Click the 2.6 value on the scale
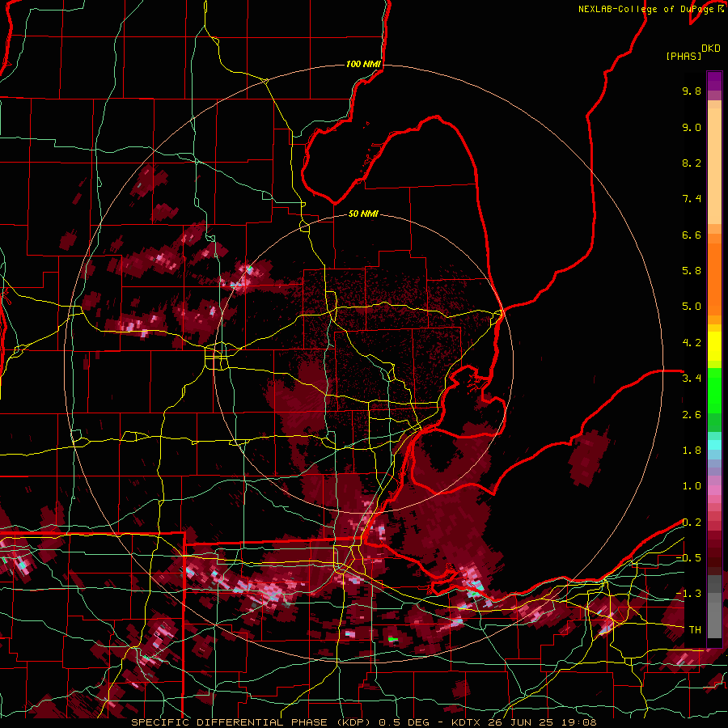 (x=692, y=415)
